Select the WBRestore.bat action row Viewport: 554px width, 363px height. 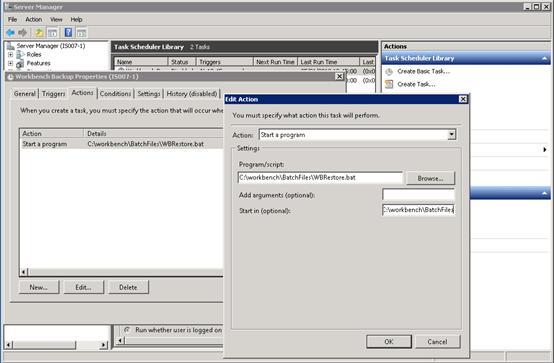tap(122, 144)
